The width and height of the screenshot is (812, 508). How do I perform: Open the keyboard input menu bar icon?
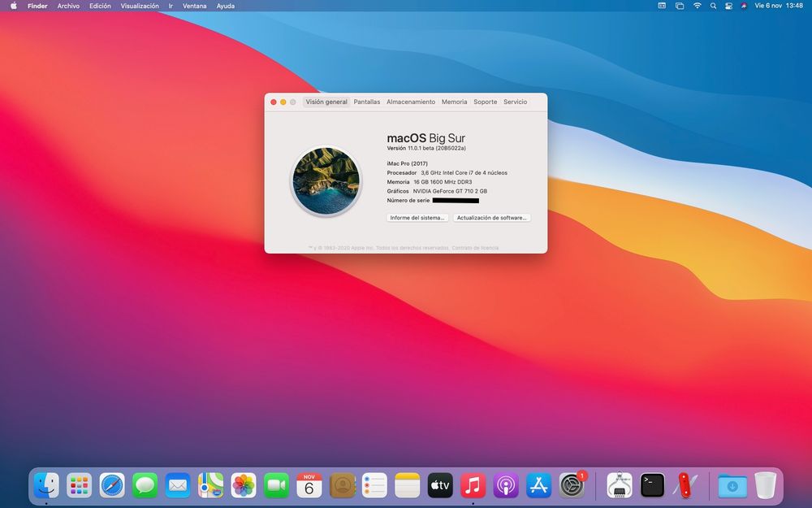662,6
